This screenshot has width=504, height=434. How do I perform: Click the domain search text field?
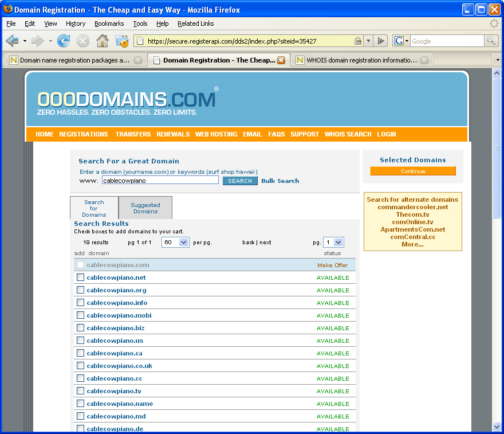pos(160,181)
